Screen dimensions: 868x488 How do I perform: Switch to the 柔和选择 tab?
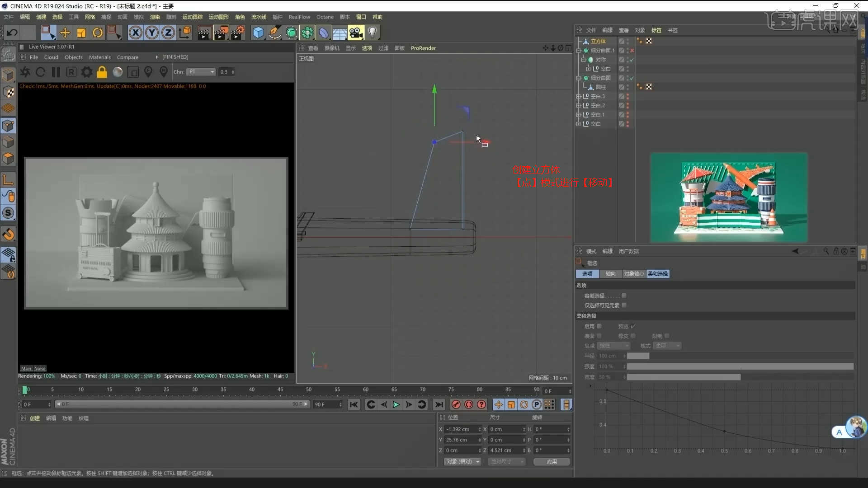pyautogui.click(x=657, y=274)
